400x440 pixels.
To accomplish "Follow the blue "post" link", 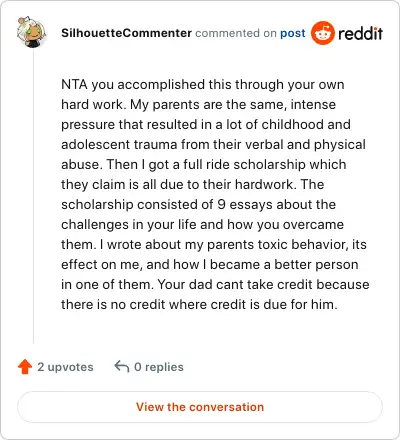I will tap(292, 33).
